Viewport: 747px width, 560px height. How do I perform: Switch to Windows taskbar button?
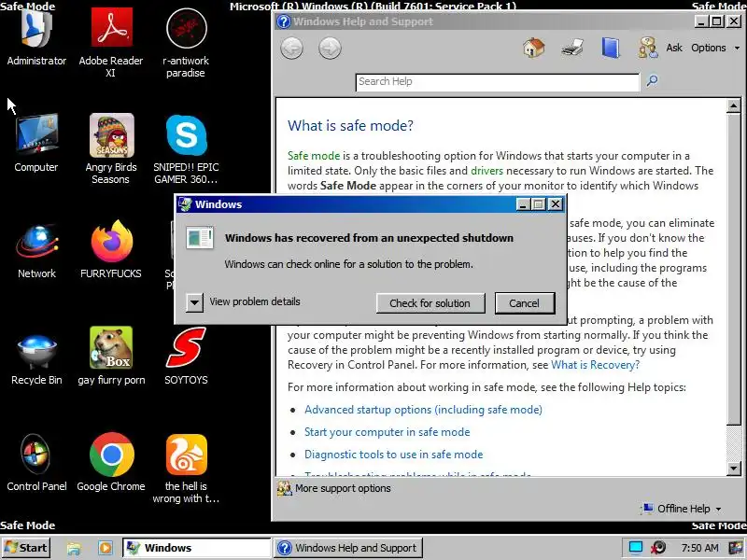tap(196, 548)
